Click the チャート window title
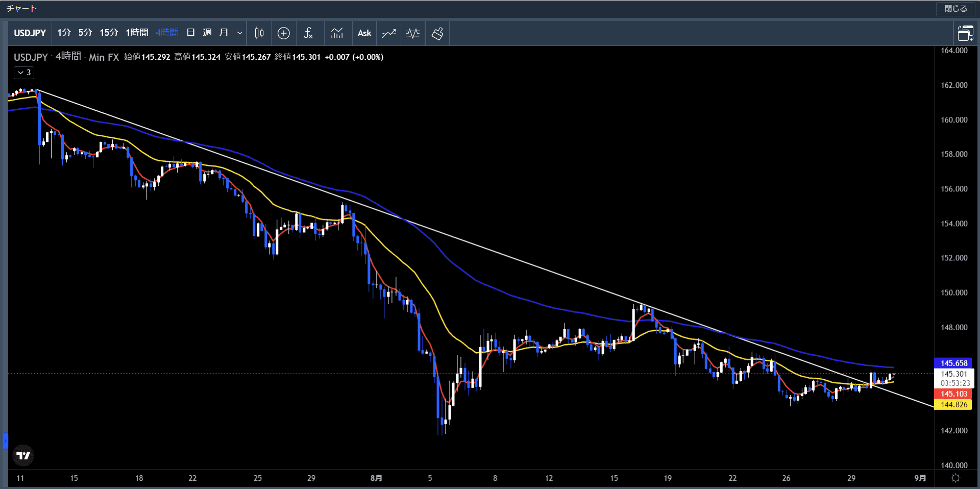This screenshot has height=489, width=980. tap(22, 9)
